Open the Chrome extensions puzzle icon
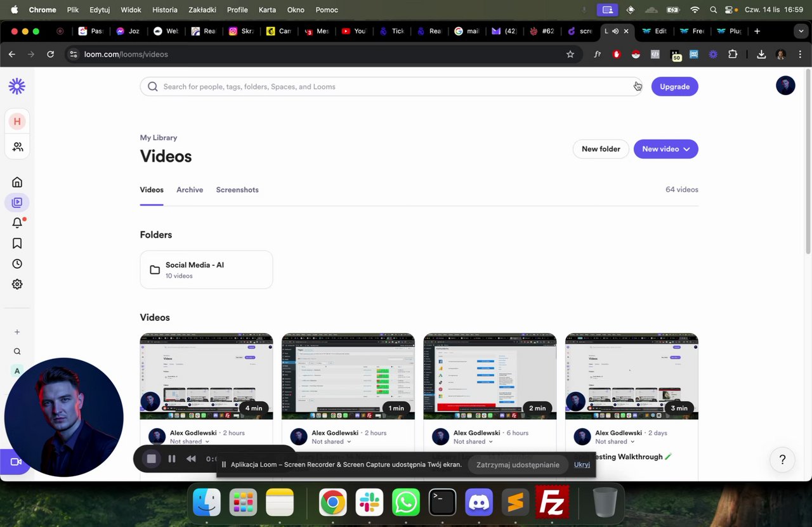The width and height of the screenshot is (812, 527). pos(733,55)
